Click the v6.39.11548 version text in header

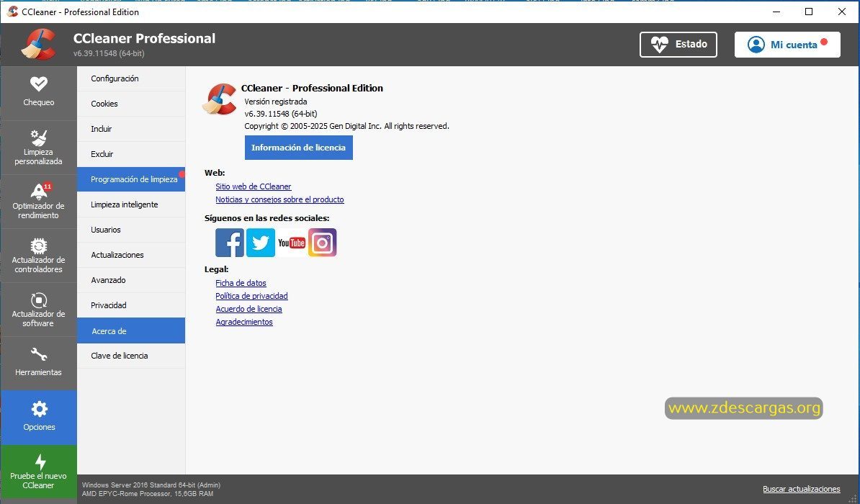click(x=109, y=53)
